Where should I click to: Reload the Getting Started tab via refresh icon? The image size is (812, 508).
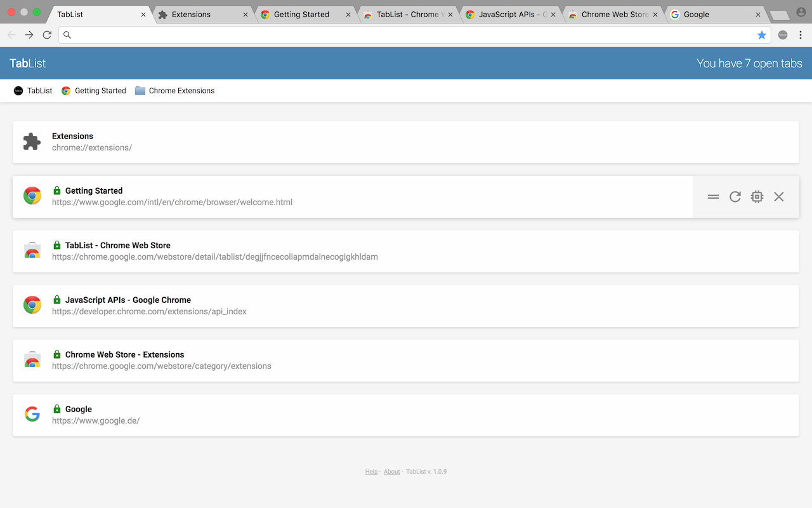point(735,197)
